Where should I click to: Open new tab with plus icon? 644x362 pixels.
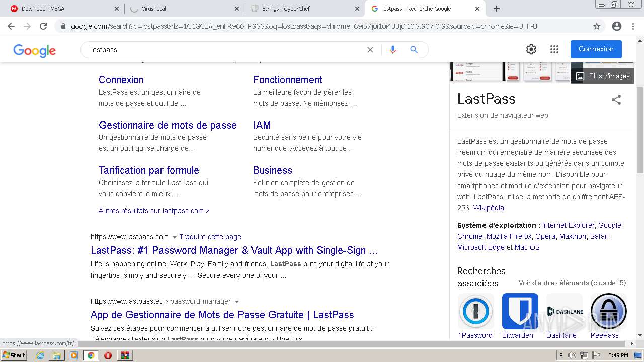[x=497, y=9]
